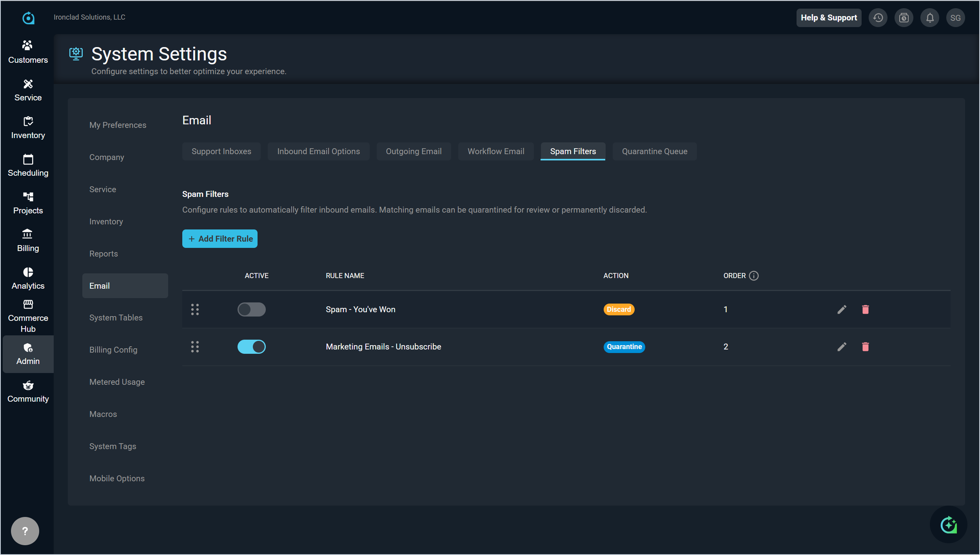Click the question mark help bubble
Image resolution: width=980 pixels, height=555 pixels.
(25, 531)
